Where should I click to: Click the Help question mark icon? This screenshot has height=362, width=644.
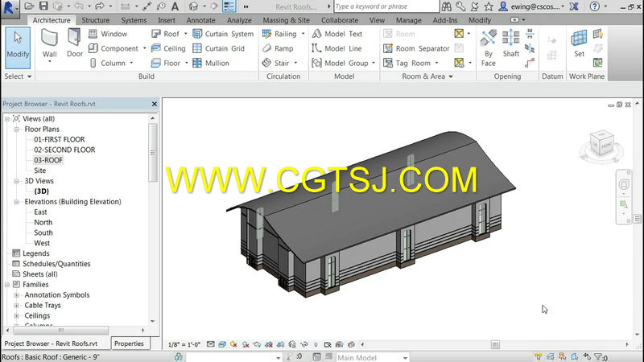[594, 6]
